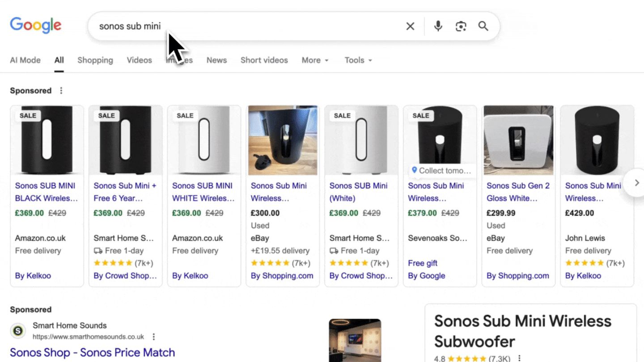
Task: Open Sonos Shop - Sonos Price Match link
Action: click(92, 353)
